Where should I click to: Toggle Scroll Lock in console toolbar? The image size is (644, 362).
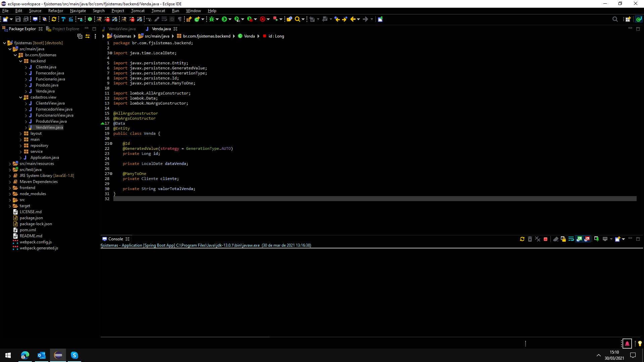click(563, 239)
